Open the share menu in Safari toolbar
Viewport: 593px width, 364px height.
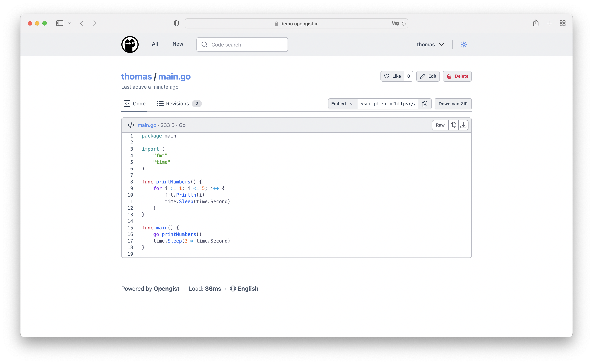536,23
